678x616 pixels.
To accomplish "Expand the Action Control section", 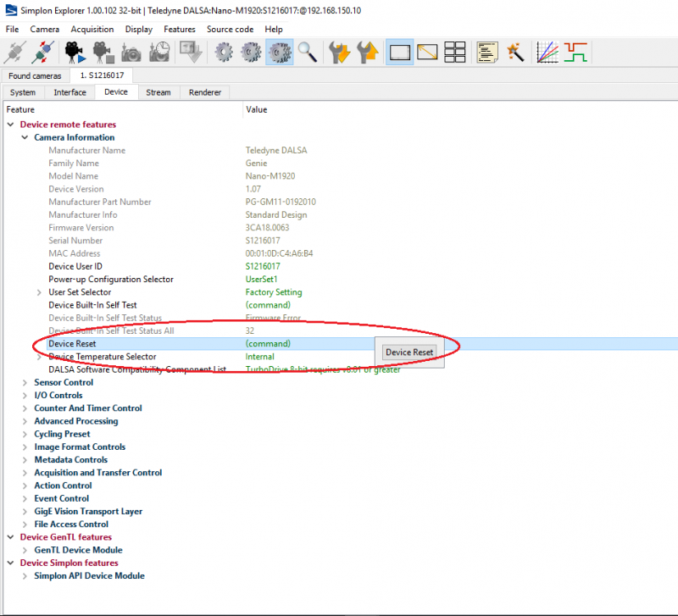I will [25, 486].
